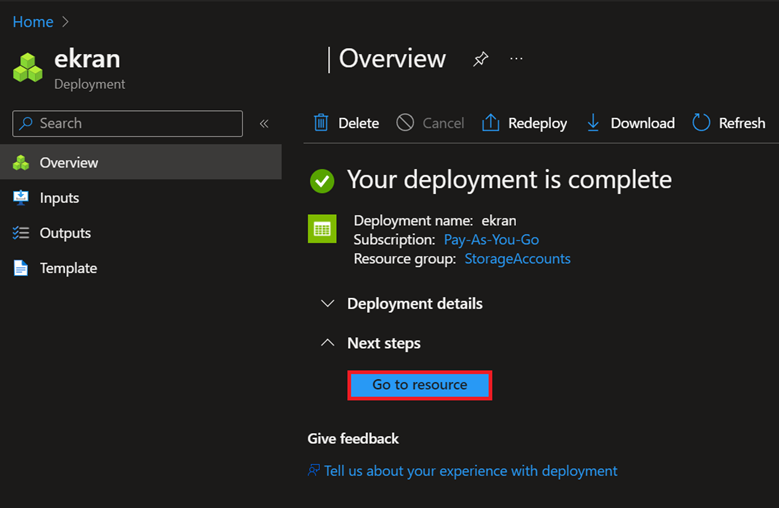Pin the Overview page with pin icon

480,60
